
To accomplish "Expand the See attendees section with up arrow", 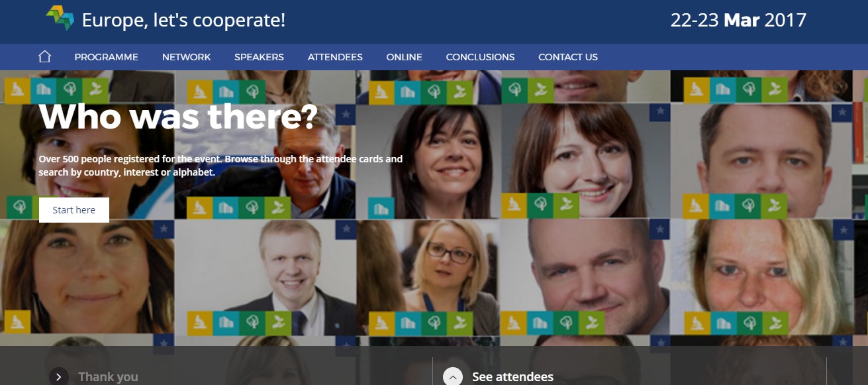I will click(452, 377).
